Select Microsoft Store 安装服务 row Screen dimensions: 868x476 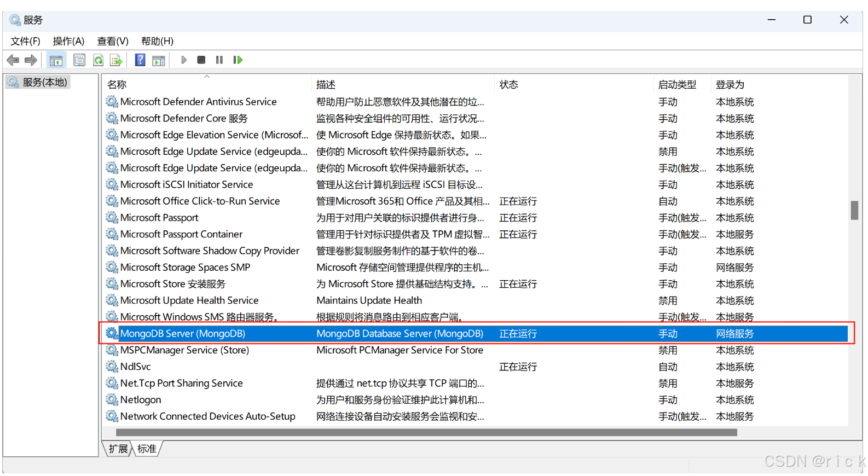coord(475,284)
